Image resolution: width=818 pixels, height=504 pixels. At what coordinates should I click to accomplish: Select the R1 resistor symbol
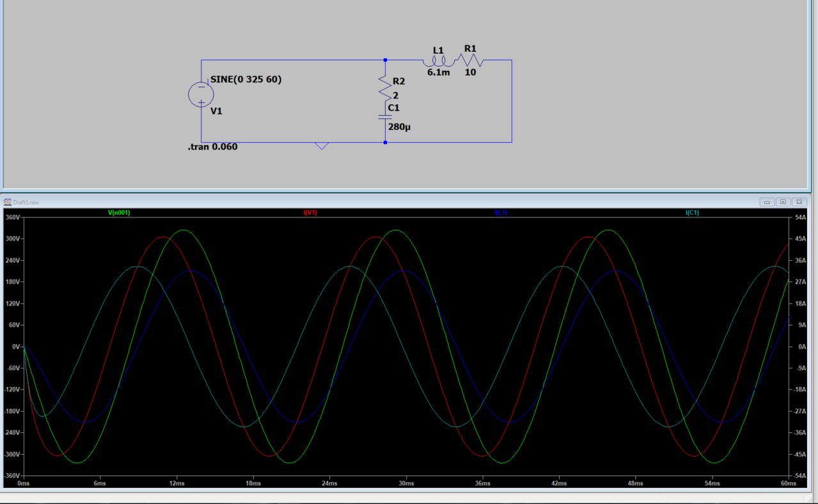tap(470, 61)
